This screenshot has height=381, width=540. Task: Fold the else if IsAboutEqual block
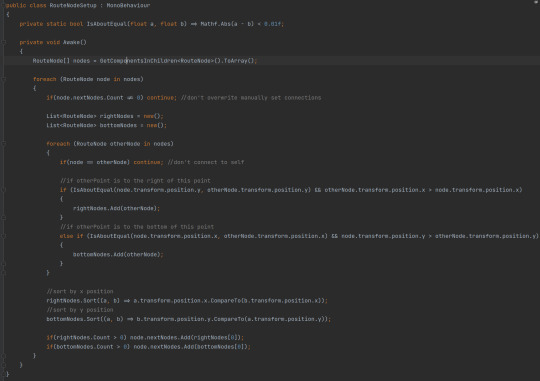click(3, 236)
